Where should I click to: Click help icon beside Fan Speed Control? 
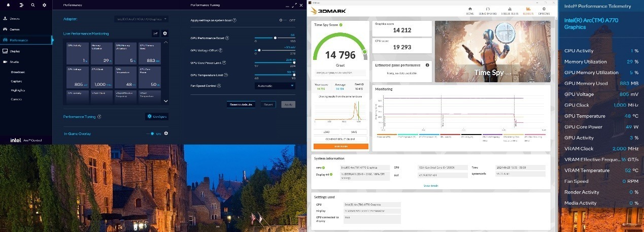[219, 86]
